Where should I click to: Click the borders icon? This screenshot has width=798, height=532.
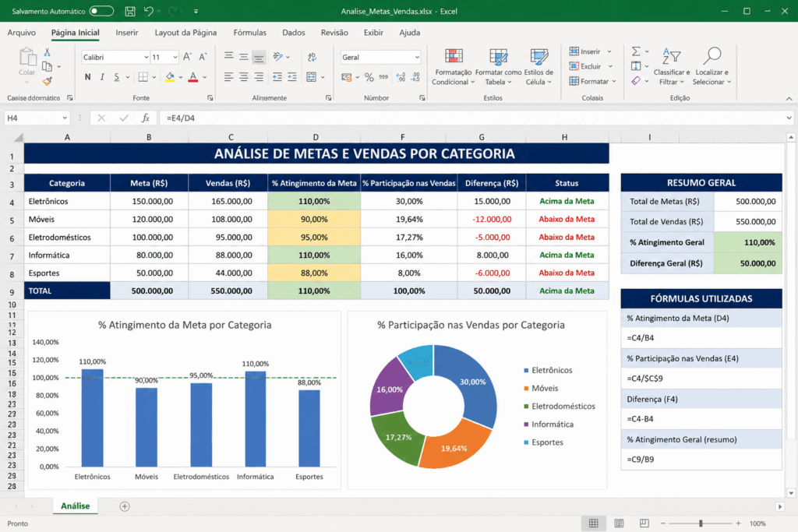(143, 77)
